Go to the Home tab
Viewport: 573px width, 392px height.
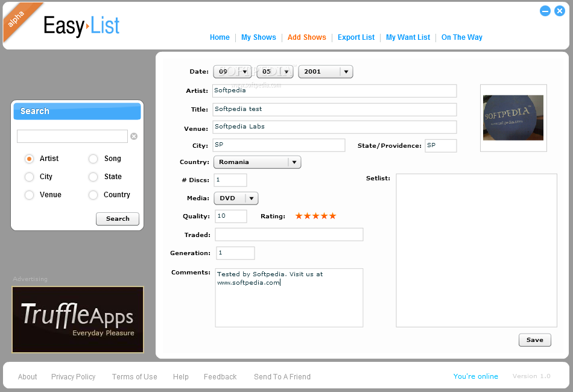[220, 37]
